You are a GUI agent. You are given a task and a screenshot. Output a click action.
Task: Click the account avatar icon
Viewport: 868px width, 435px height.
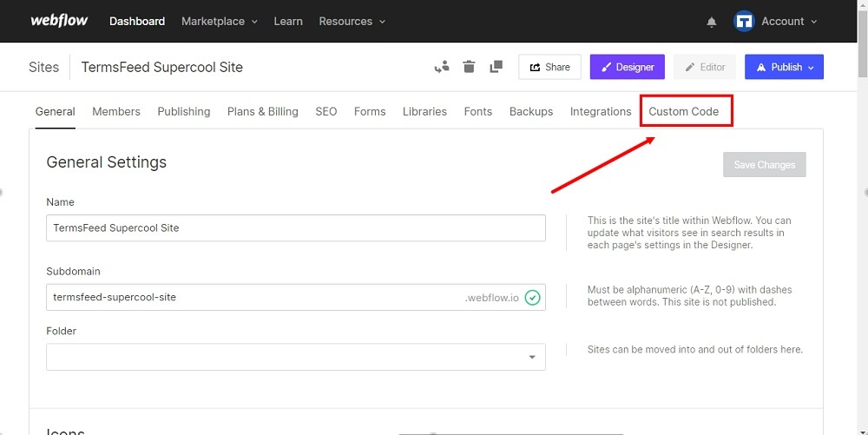[x=744, y=21]
